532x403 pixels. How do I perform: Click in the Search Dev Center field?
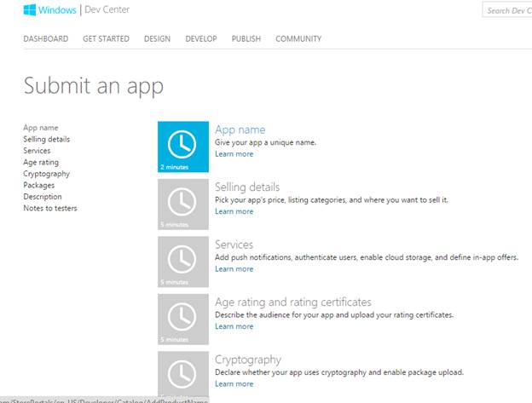pyautogui.click(x=506, y=11)
